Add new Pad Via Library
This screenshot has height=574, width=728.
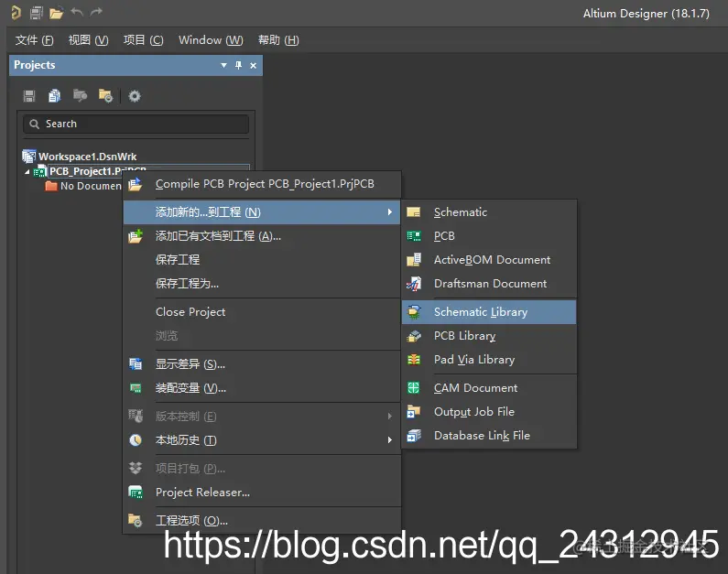[x=489, y=360]
